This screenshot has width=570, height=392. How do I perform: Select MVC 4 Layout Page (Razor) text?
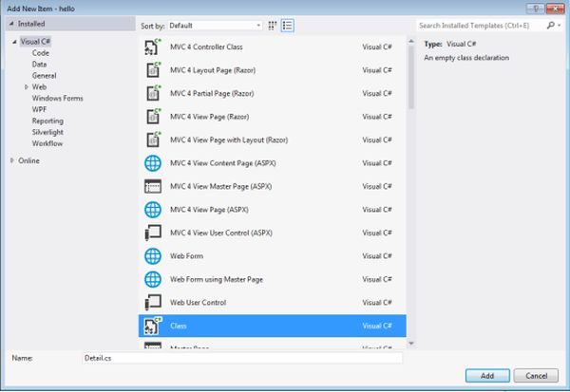coord(213,70)
